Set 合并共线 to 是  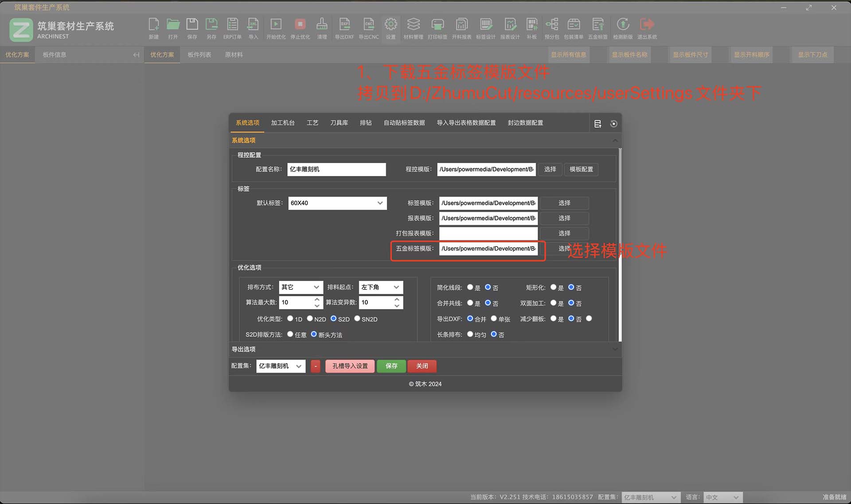tap(470, 303)
